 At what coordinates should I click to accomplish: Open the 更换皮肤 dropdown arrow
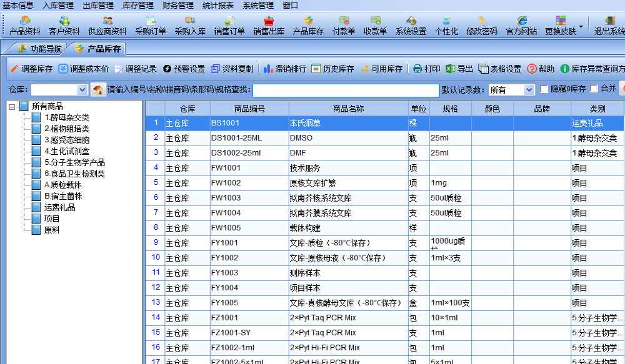[x=581, y=27]
